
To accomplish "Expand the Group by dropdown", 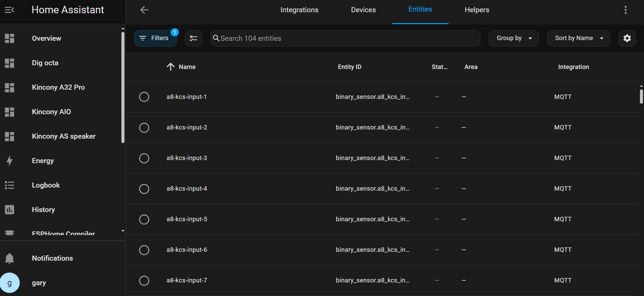I will [x=513, y=38].
